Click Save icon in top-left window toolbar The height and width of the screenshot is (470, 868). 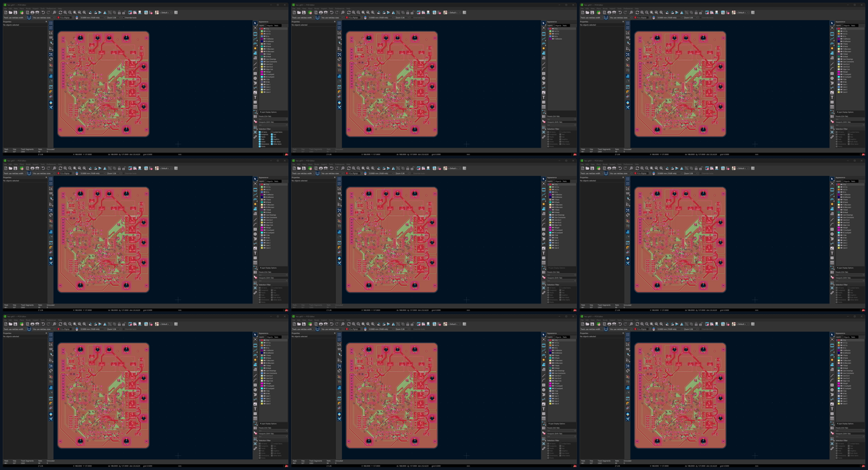click(15, 13)
